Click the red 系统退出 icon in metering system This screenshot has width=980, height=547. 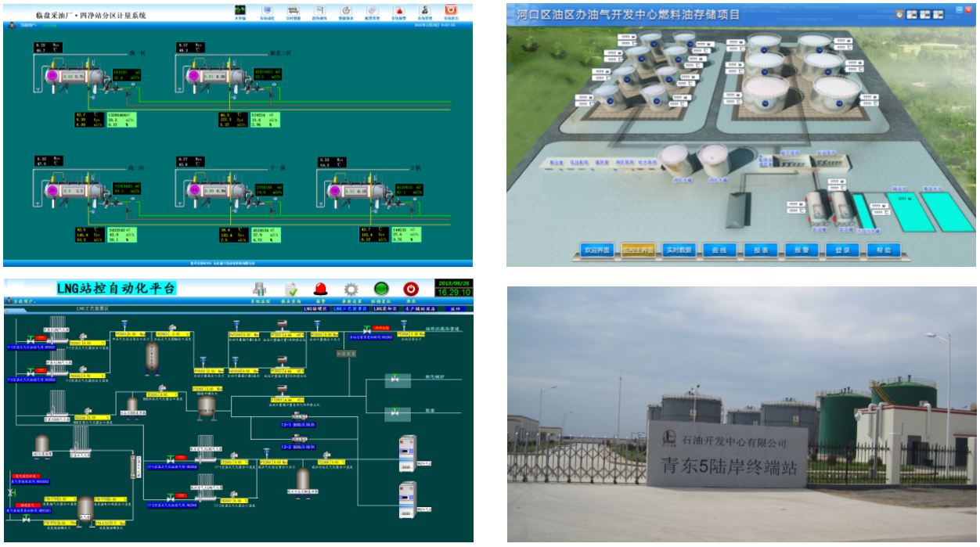tap(450, 11)
